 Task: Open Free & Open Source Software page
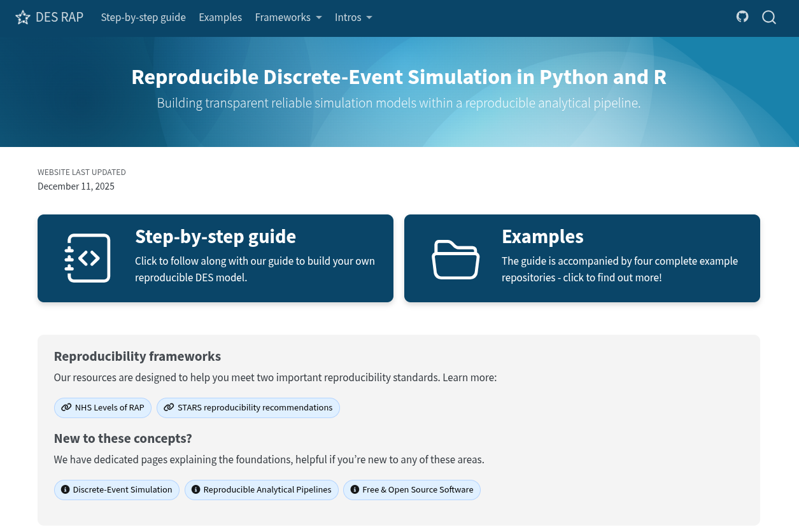[412, 489]
